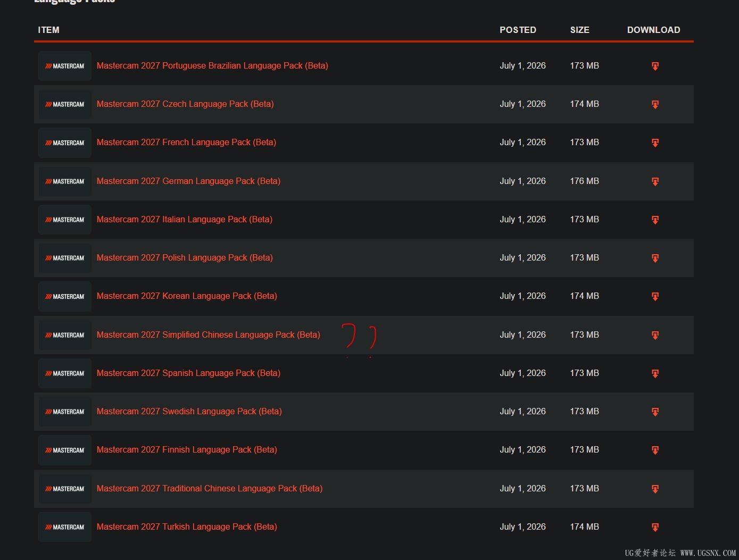Download the Swedish Language Pack
Viewport: 739px width, 560px height.
coord(655,412)
